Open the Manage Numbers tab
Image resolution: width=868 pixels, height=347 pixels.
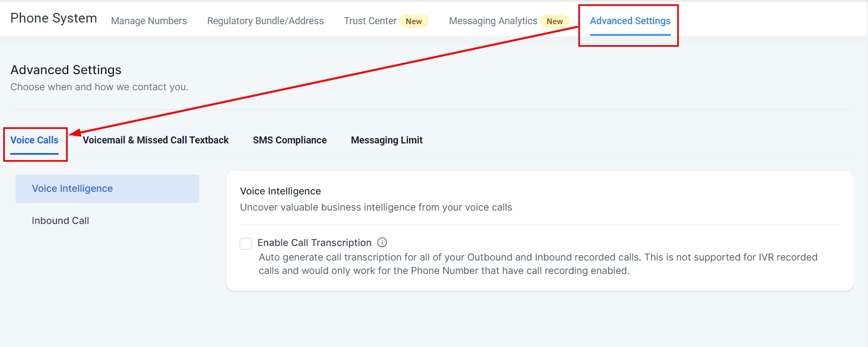(x=149, y=21)
